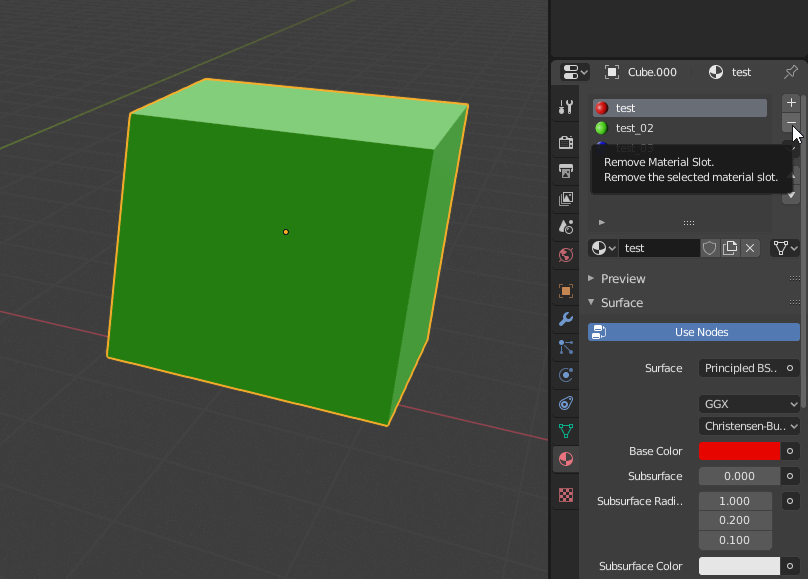Open the Render properties tab
Viewport: 808px width, 579px height.
566,142
